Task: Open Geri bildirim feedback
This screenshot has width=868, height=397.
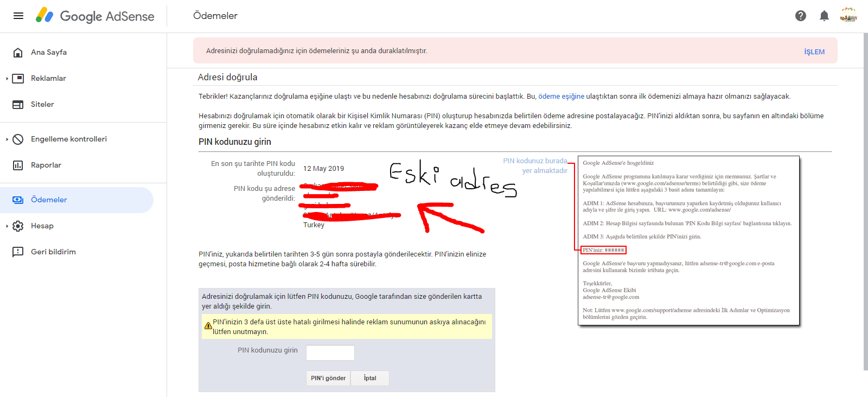Action: 53,252
